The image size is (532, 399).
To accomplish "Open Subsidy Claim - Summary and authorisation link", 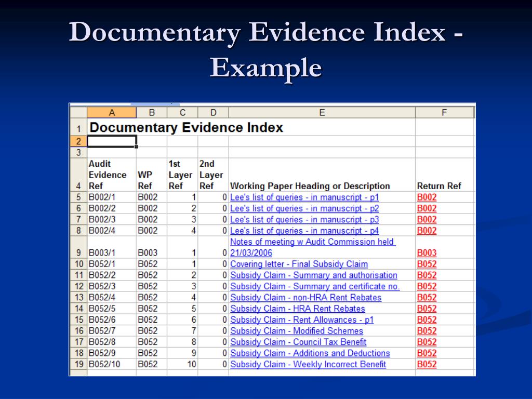I will [314, 275].
